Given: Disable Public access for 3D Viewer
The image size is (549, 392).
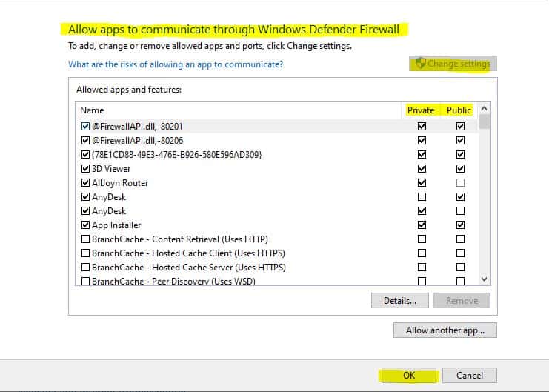Looking at the screenshot, I should (460, 168).
